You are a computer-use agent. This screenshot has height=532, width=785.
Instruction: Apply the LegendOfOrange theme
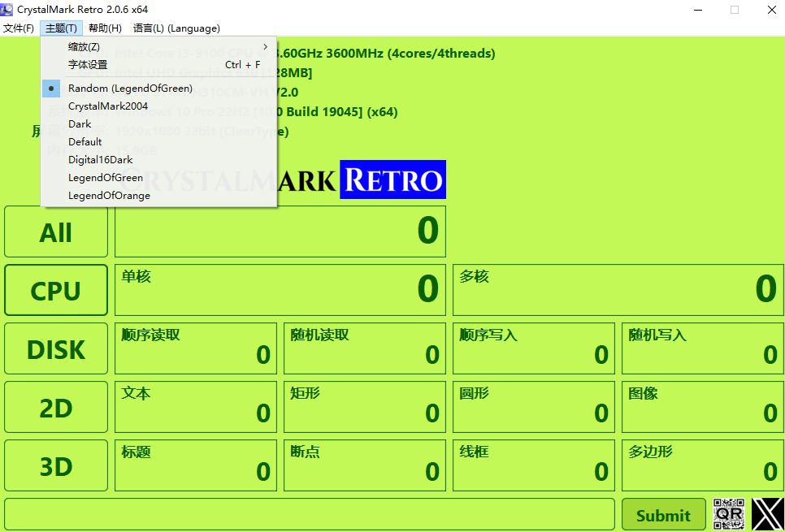158,196
